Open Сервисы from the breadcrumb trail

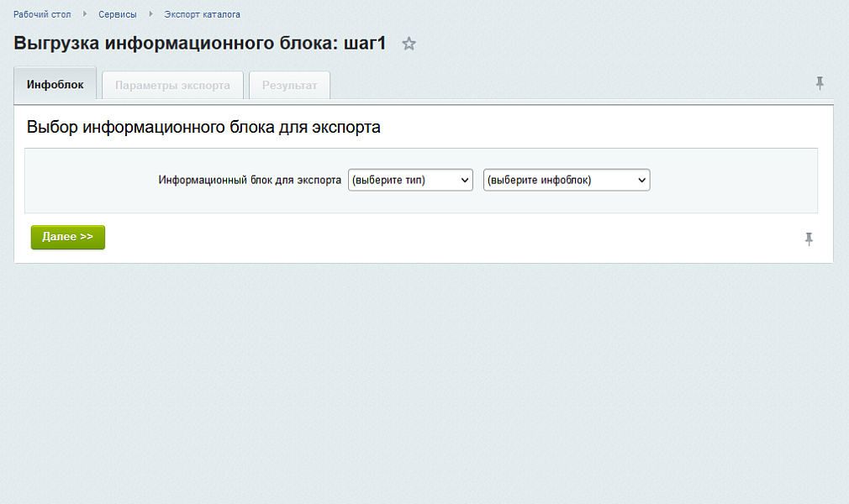118,14
